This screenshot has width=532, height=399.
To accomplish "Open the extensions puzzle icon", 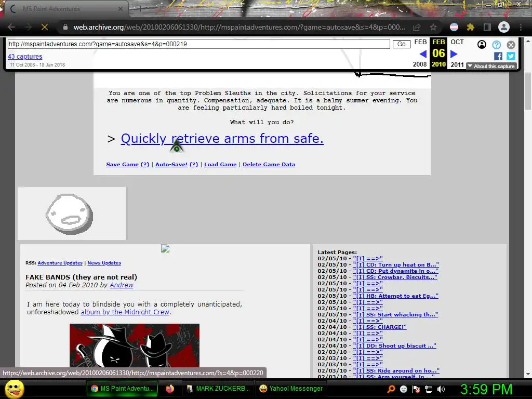I will tap(470, 27).
